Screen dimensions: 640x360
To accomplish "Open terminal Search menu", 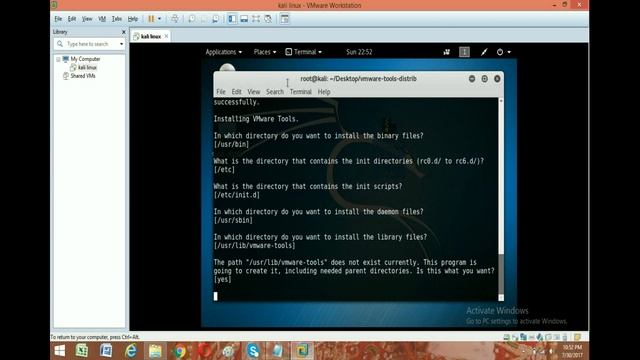I will 275,92.
